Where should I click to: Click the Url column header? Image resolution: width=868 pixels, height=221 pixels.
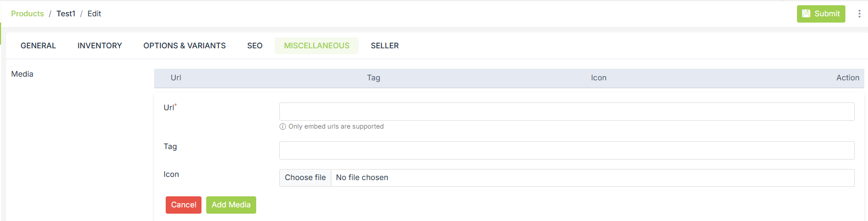click(x=176, y=78)
